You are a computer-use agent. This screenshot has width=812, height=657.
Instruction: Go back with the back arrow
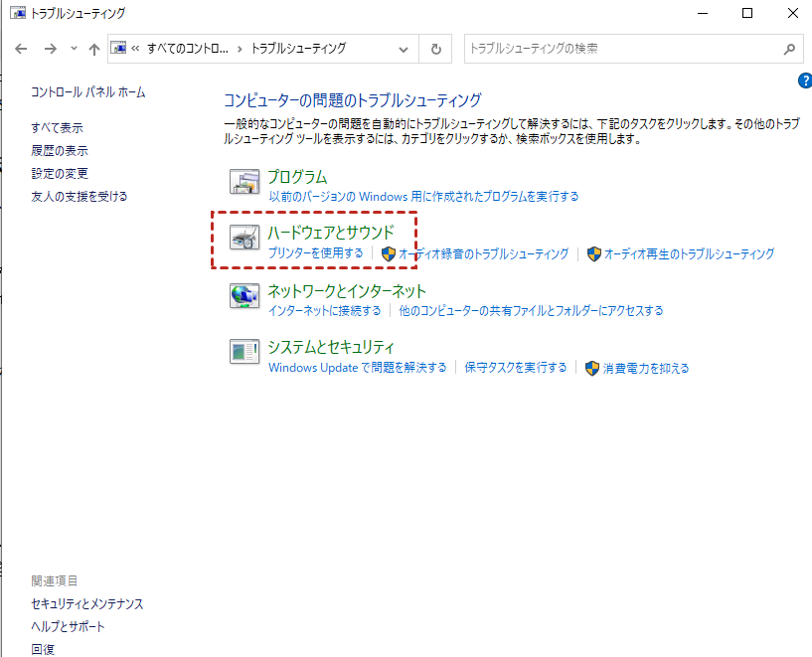[x=21, y=49]
